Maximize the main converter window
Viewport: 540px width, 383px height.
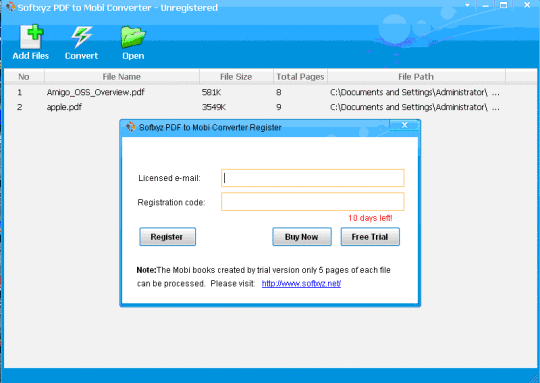coord(503,5)
